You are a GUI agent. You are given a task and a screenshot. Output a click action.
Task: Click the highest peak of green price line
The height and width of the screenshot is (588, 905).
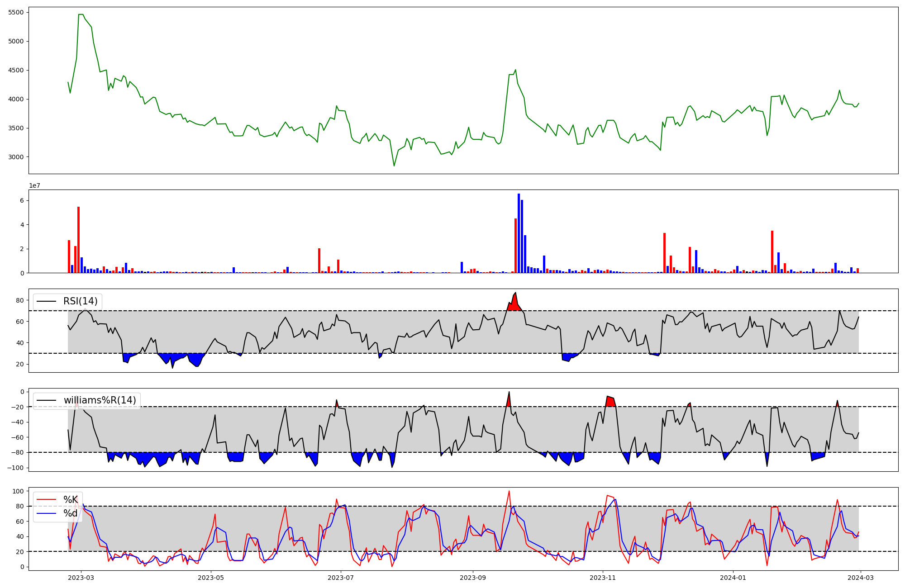[81, 14]
